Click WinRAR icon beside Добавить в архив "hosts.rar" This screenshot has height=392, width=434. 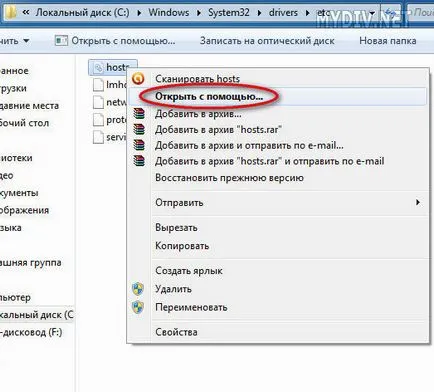(139, 129)
